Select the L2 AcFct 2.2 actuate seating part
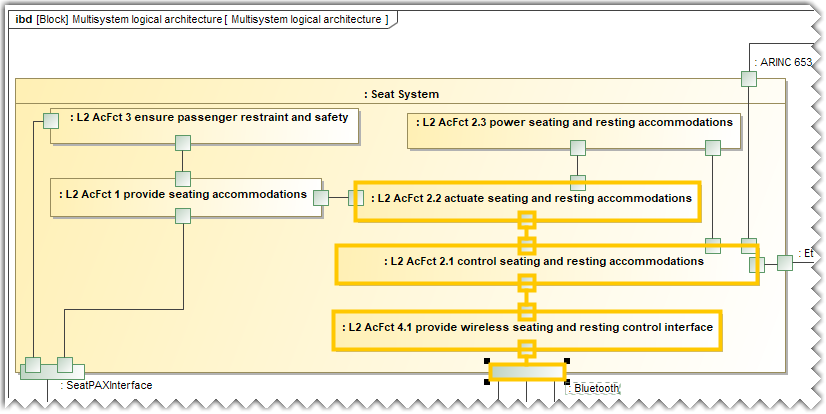Image resolution: width=826 pixels, height=414 pixels. click(527, 202)
